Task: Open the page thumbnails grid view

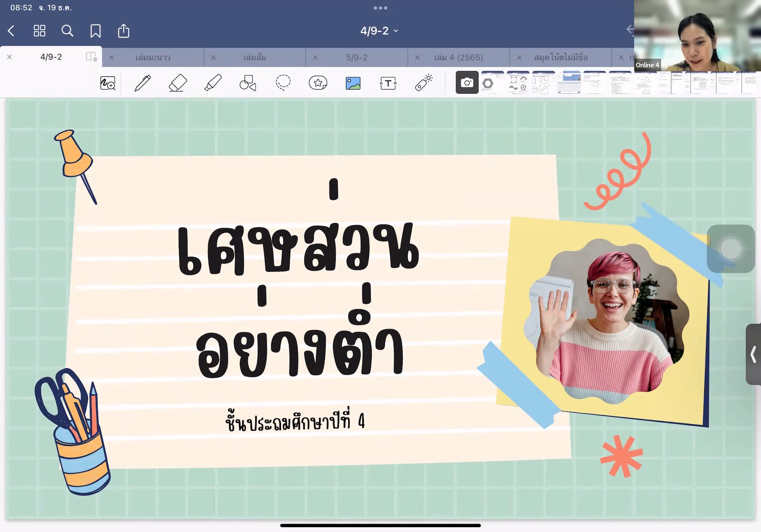Action: pyautogui.click(x=39, y=31)
